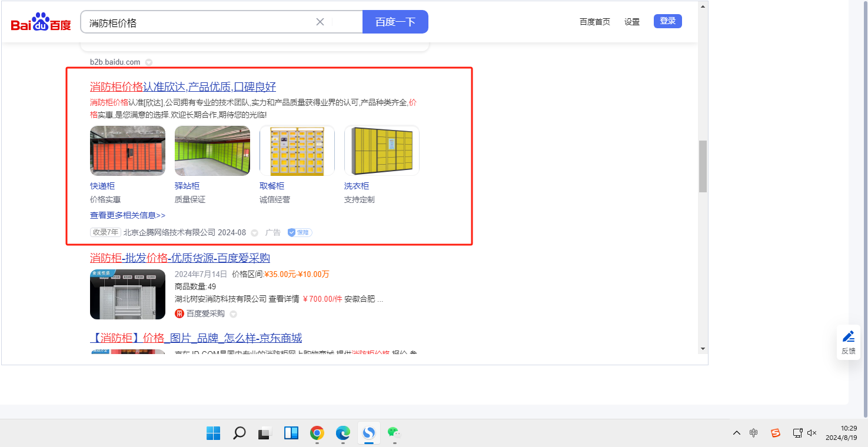Viewport: 868px width, 447px height.
Task: Click the 取餐柜 text link
Action: [x=272, y=186]
